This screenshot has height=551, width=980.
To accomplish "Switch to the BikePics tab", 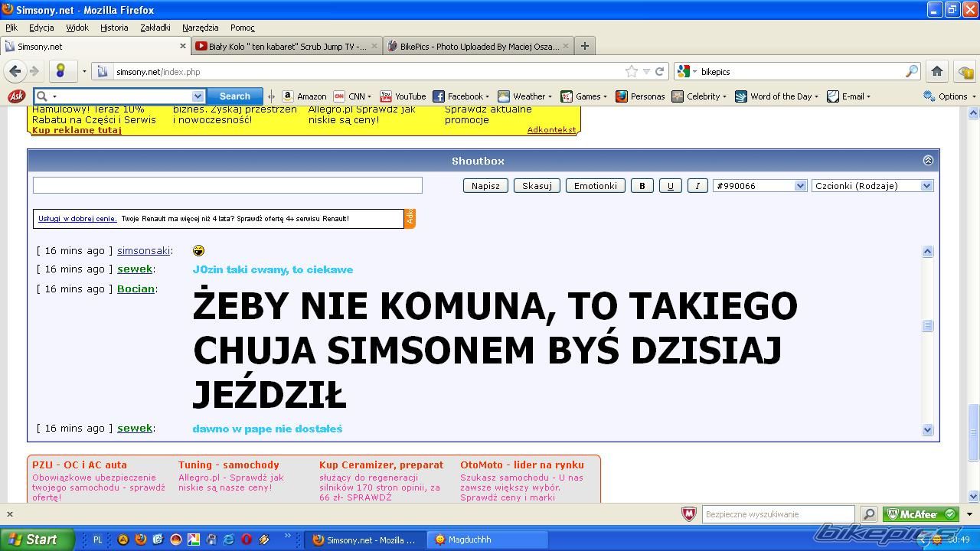I will pos(479,46).
